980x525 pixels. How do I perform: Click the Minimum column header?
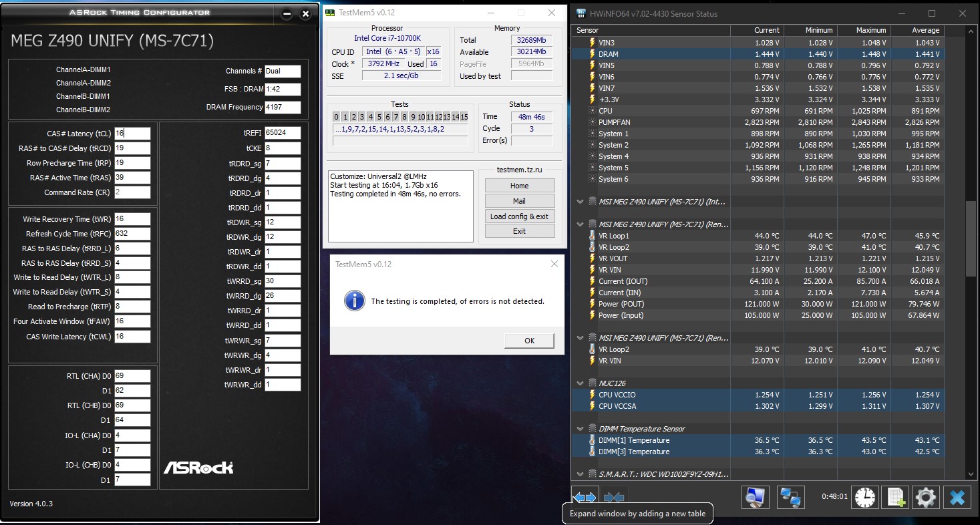pyautogui.click(x=810, y=30)
